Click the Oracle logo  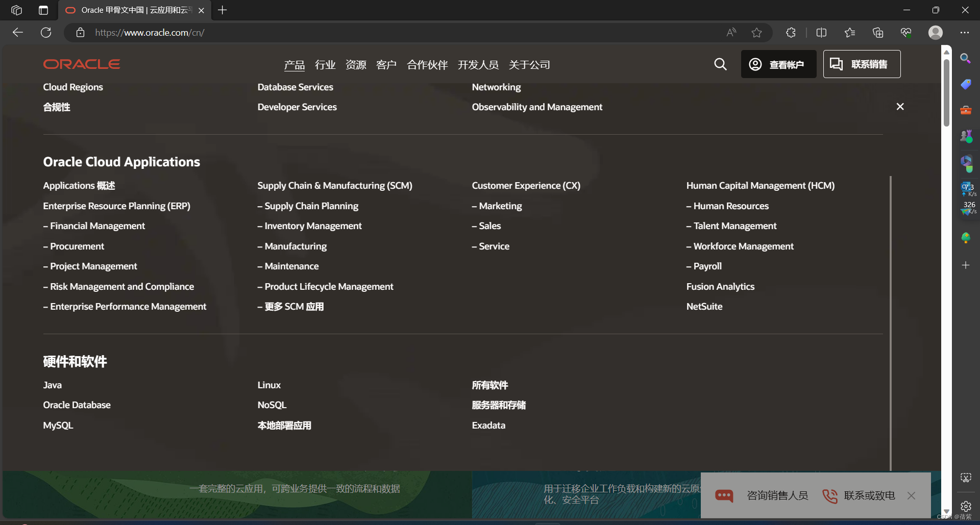82,64
